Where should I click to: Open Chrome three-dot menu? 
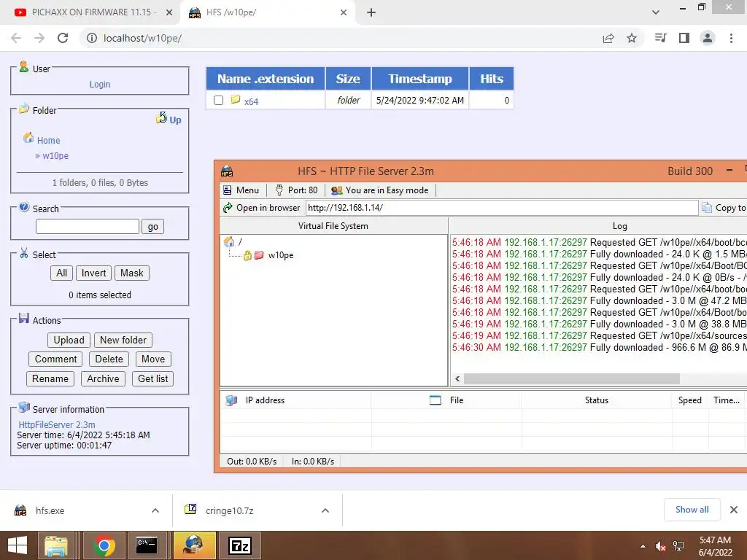[x=731, y=38]
